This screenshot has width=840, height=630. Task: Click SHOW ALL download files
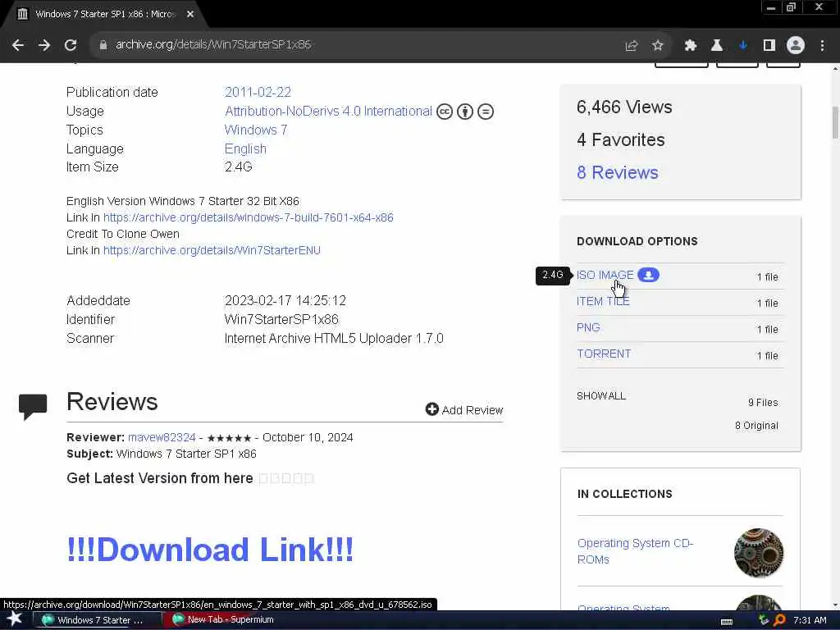(x=601, y=396)
